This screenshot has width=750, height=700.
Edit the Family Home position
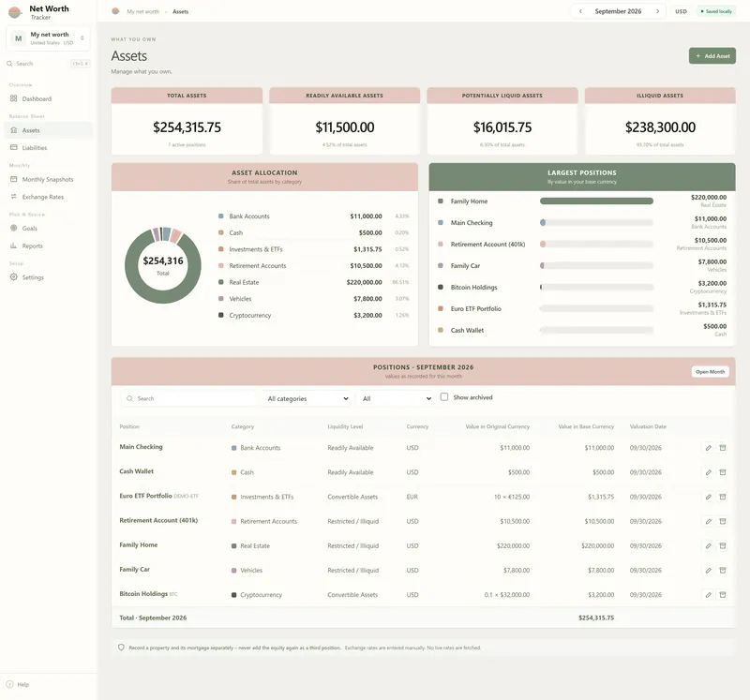point(709,545)
